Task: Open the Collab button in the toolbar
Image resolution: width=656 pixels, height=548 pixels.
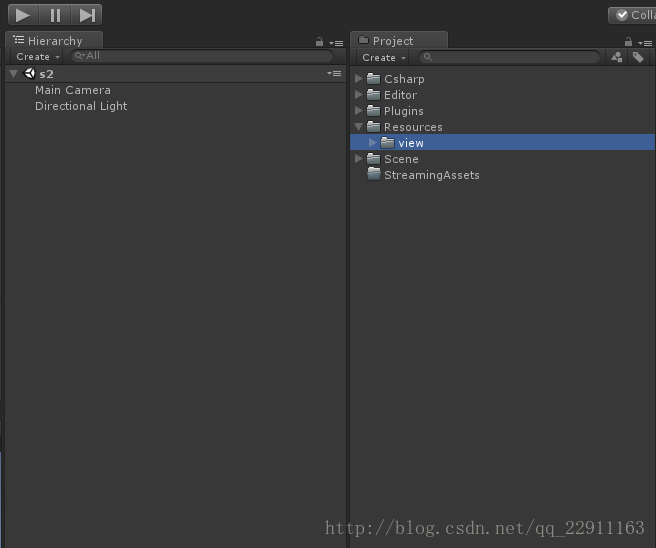Action: [632, 15]
